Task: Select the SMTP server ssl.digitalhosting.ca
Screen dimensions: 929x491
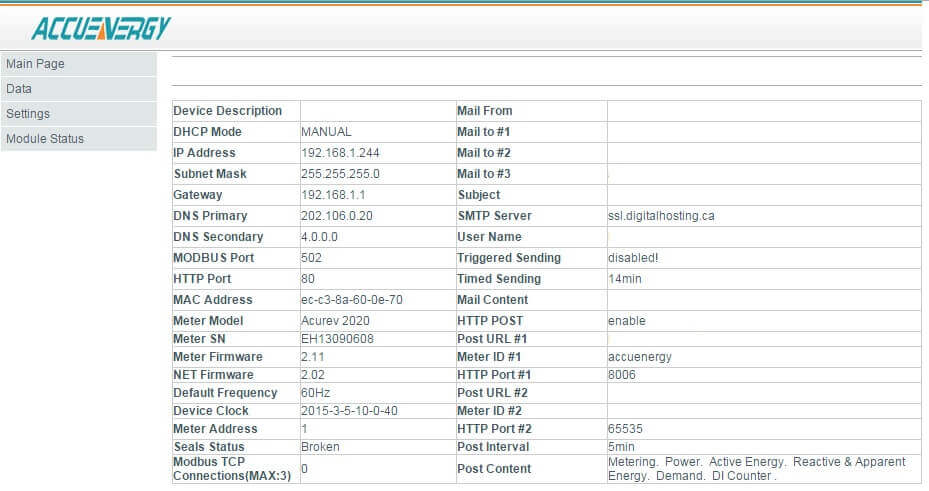Action: pos(661,216)
